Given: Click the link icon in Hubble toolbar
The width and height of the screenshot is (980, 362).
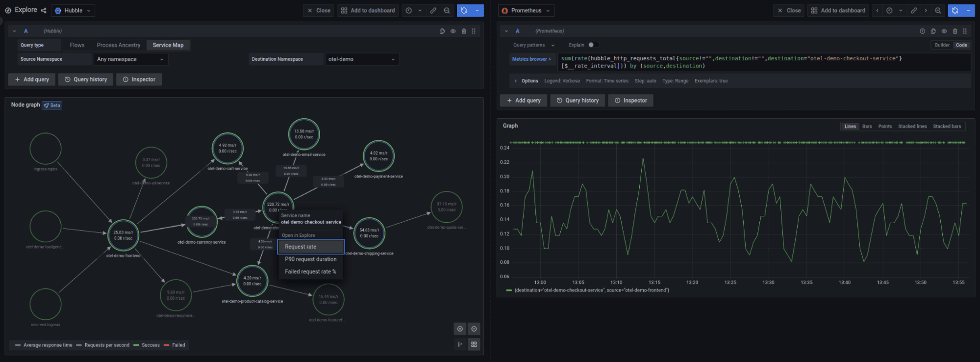Looking at the screenshot, I should coord(433,10).
